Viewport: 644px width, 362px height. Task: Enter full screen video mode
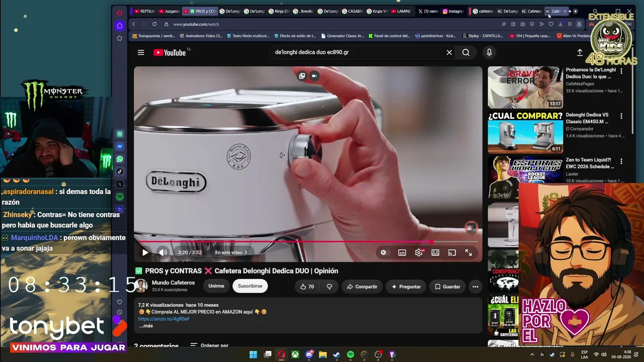tap(468, 252)
